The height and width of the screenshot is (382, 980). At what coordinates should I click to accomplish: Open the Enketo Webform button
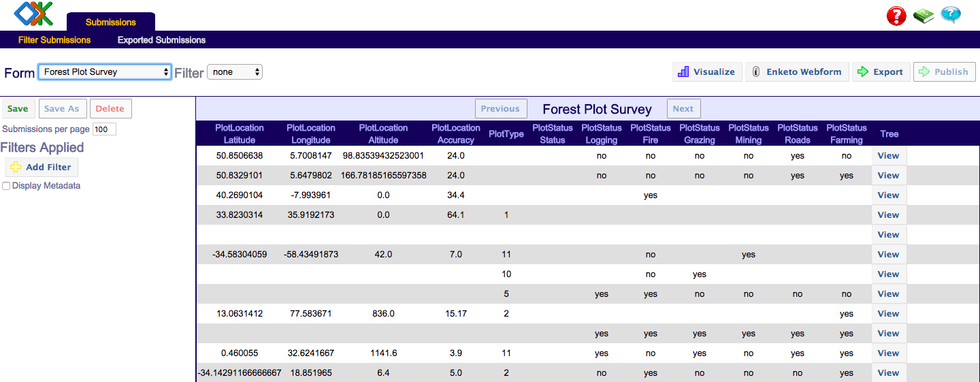click(797, 71)
